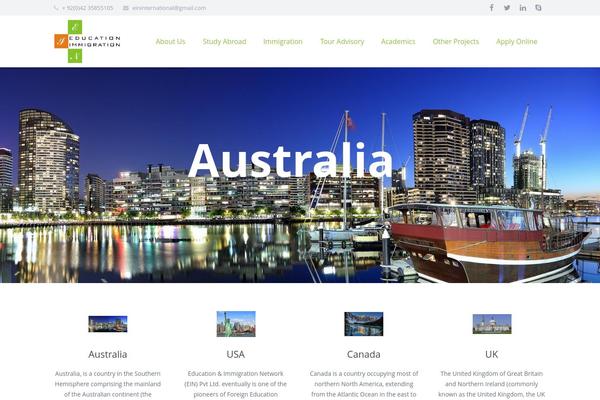Click text "Canada is a country occupying most of"
Viewport: 600px width, 400px height.
364,374
